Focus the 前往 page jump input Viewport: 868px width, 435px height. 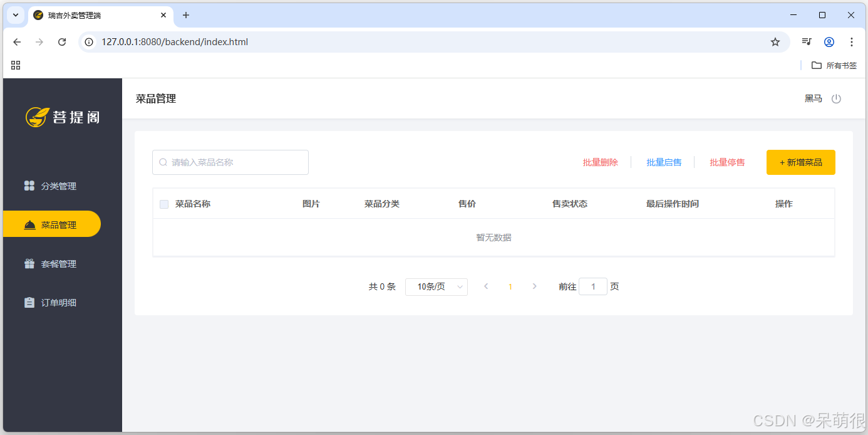tap(593, 286)
